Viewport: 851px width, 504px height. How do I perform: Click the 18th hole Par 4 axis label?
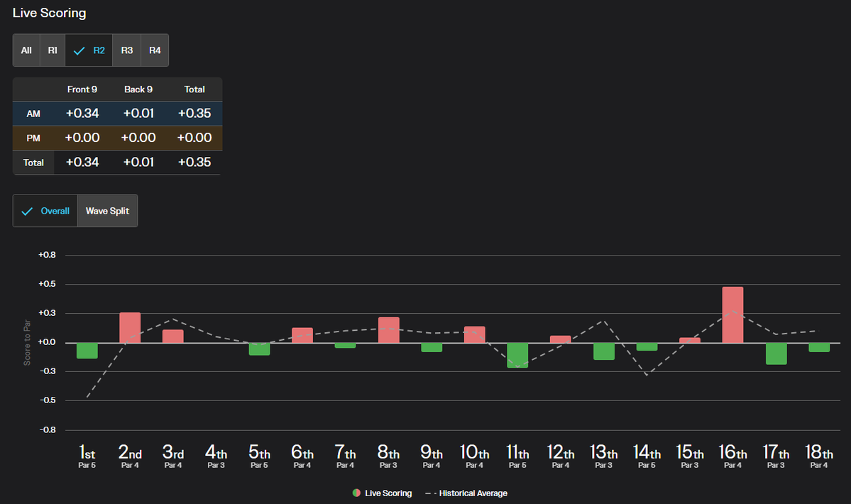tap(819, 456)
